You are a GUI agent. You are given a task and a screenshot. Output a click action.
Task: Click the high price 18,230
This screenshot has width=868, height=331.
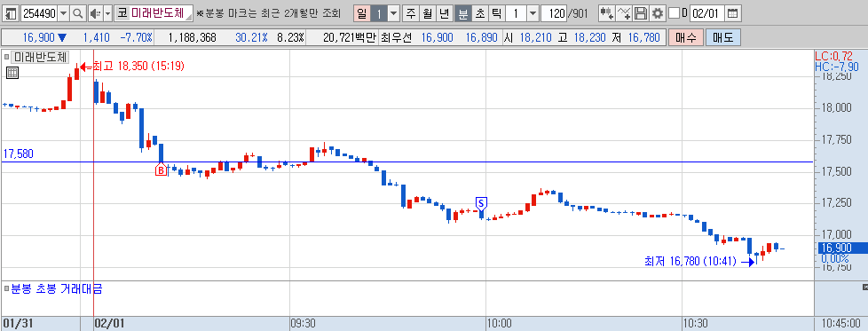(x=590, y=37)
